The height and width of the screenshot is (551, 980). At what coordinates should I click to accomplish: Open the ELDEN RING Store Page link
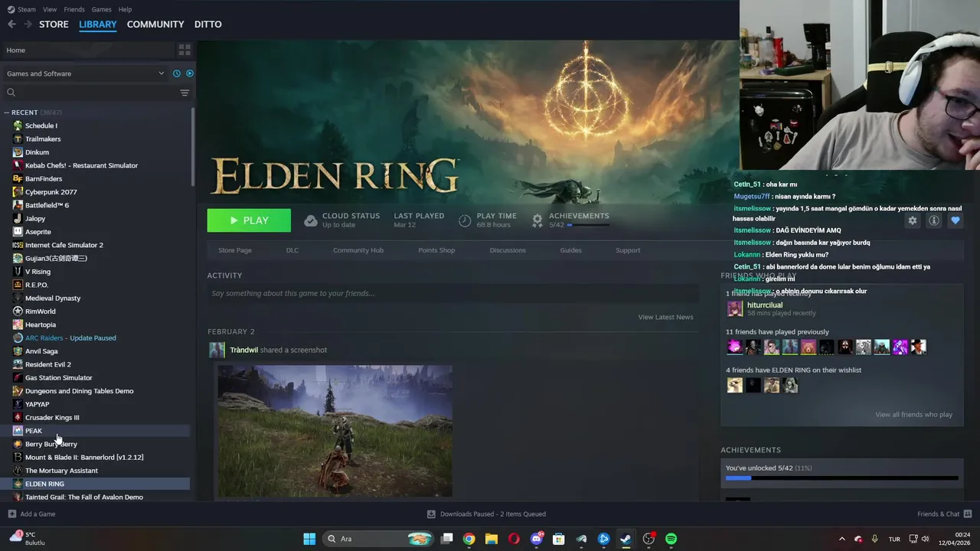click(x=235, y=250)
